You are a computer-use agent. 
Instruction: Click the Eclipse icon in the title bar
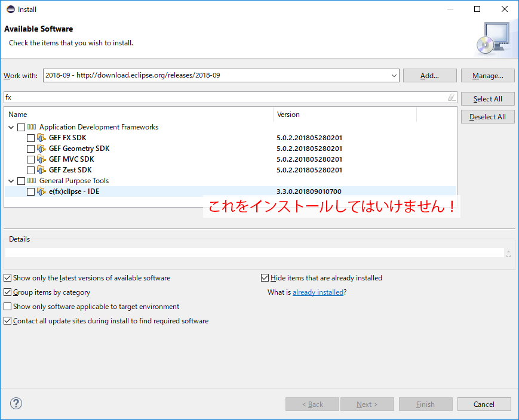tap(11, 10)
